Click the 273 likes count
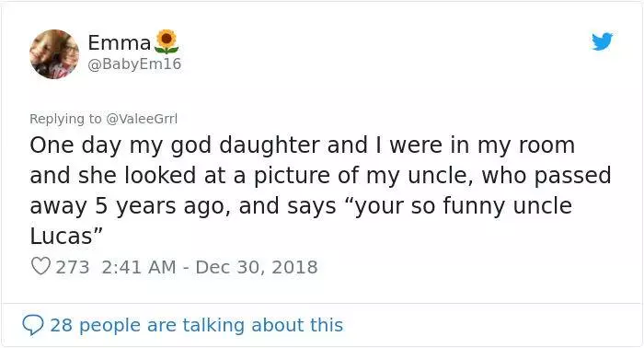 [73, 267]
